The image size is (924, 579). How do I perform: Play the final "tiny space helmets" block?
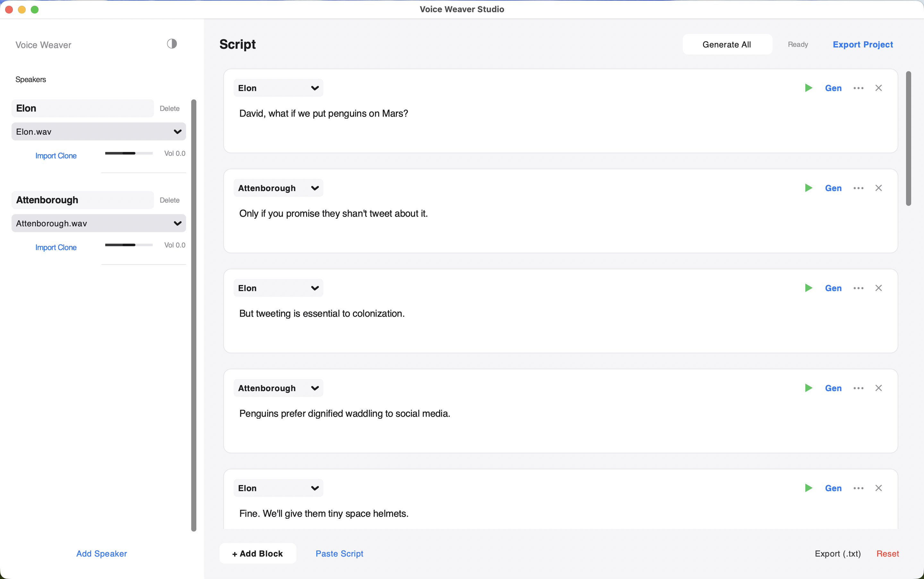[x=808, y=488]
